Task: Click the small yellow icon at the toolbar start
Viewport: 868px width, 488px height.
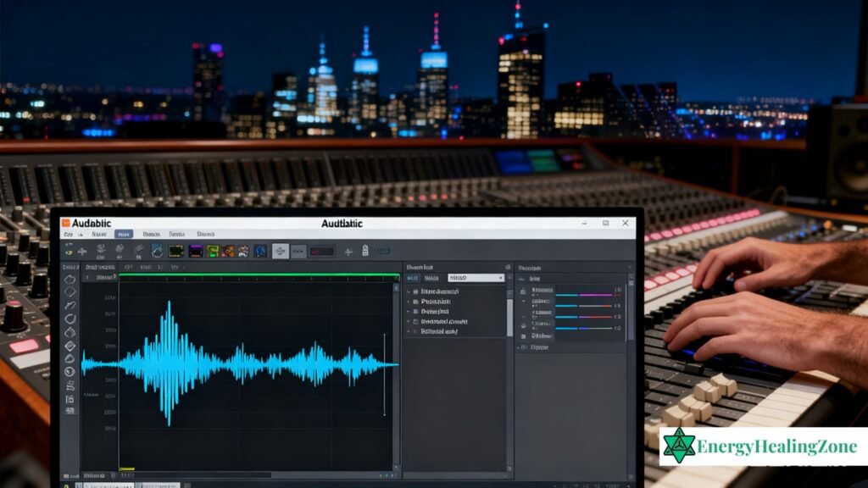Action: tap(69, 252)
